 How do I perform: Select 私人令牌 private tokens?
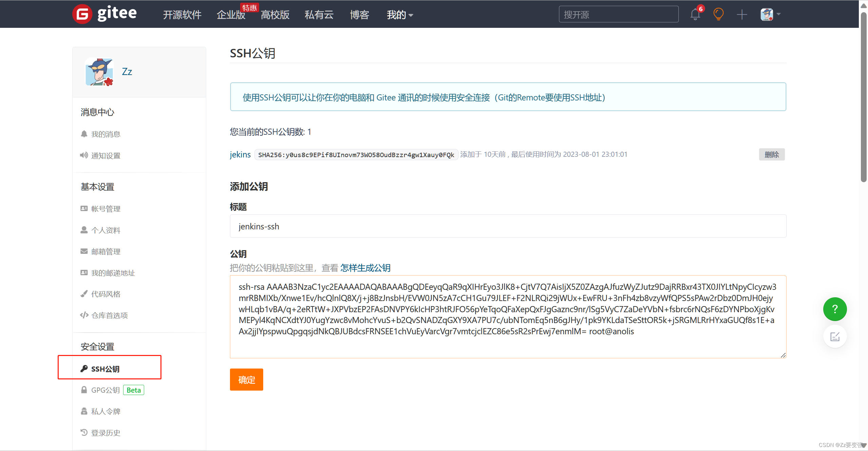coord(105,411)
